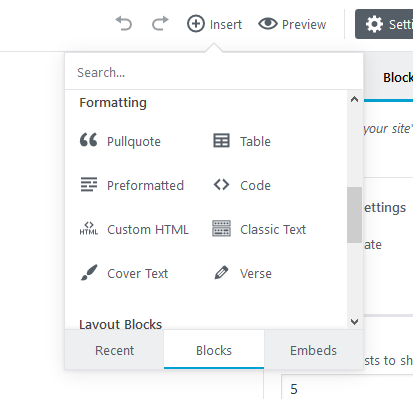
Task: Click the block Search field
Action: tap(214, 72)
